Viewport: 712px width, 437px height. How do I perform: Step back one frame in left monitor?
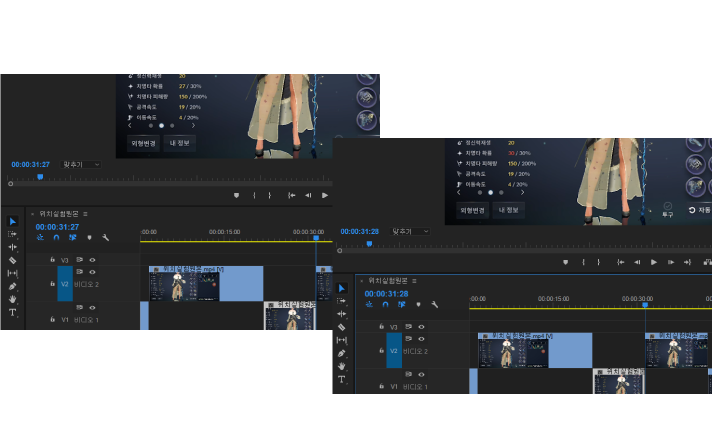[308, 195]
